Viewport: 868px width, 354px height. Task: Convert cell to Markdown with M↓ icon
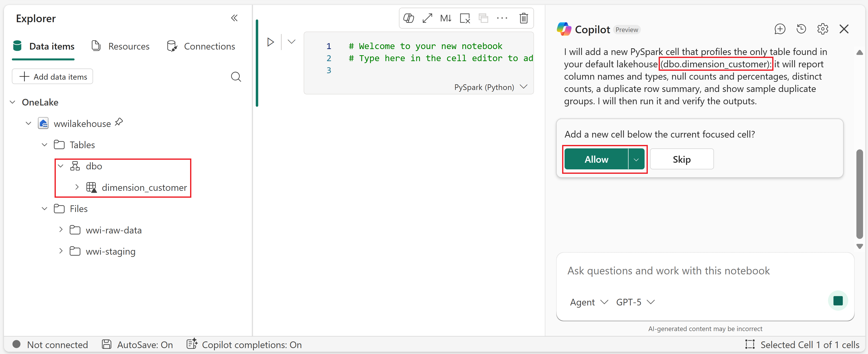click(445, 18)
